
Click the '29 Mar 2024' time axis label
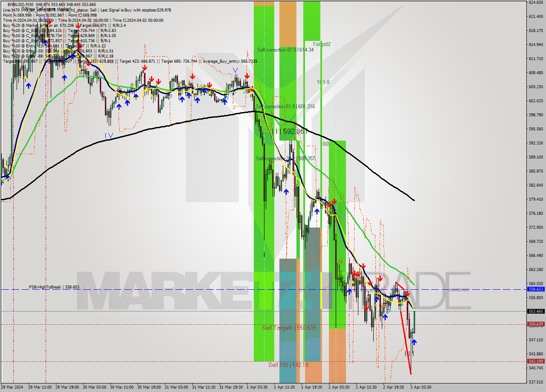[x=13, y=387]
